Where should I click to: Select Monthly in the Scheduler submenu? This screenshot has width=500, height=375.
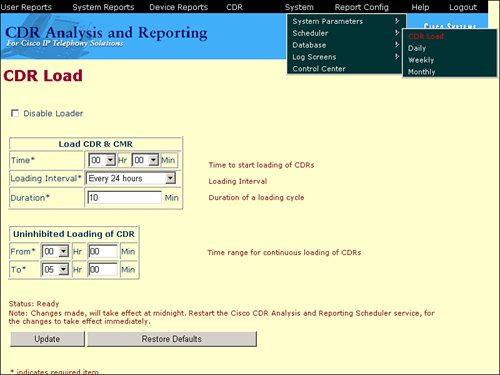click(422, 72)
